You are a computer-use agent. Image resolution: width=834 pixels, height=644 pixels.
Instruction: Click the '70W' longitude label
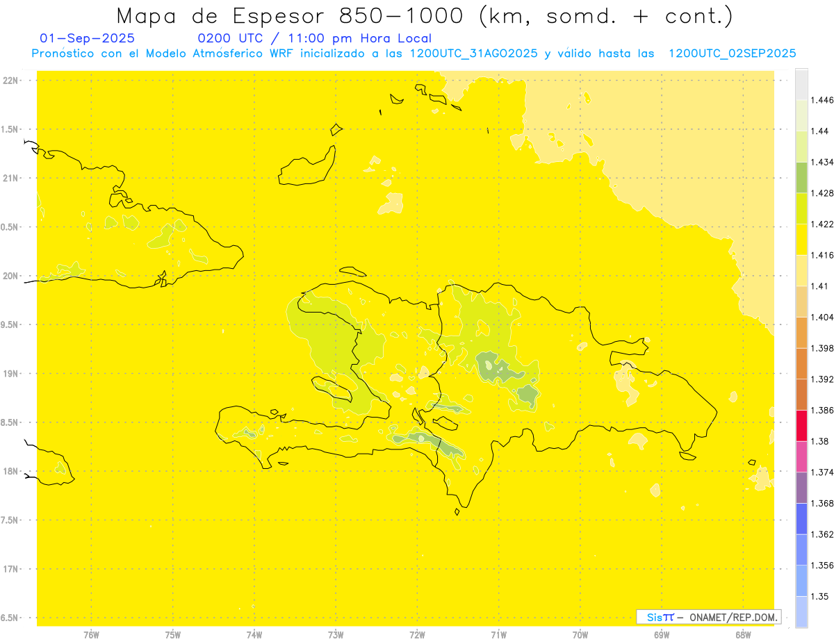point(580,634)
